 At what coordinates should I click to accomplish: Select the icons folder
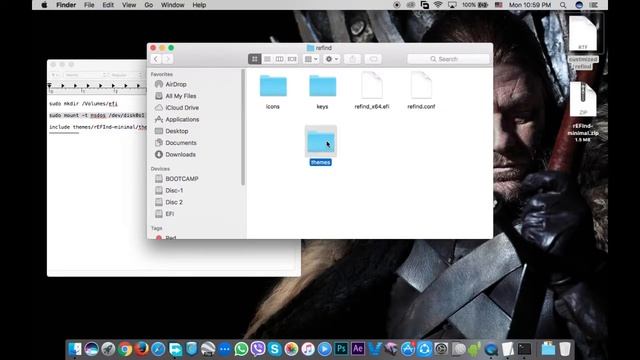point(273,91)
